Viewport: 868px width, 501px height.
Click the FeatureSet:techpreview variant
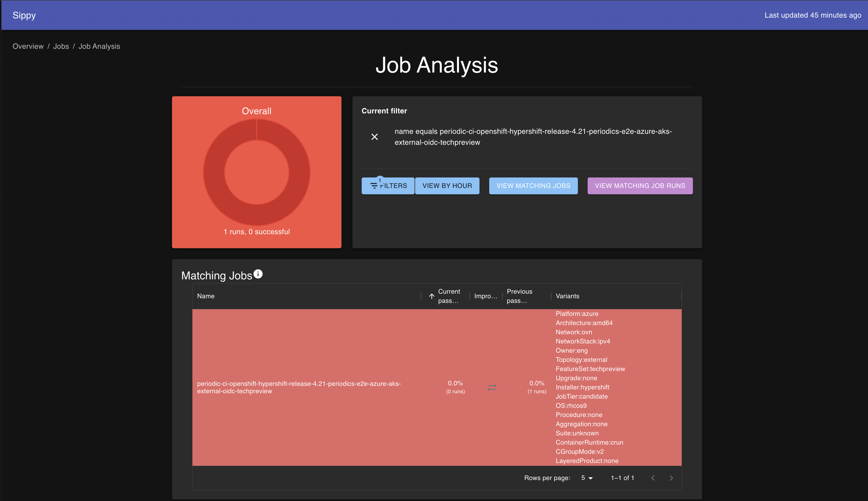tap(590, 369)
